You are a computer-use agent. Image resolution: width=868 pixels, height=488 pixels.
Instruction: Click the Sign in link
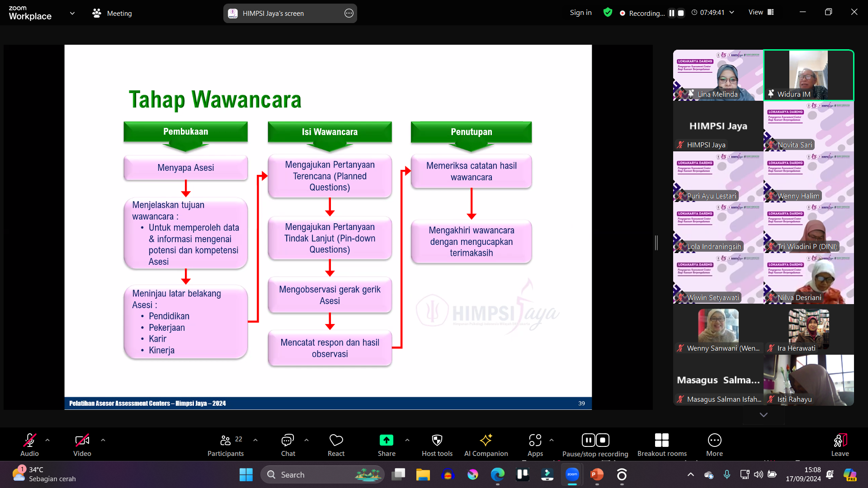point(580,13)
